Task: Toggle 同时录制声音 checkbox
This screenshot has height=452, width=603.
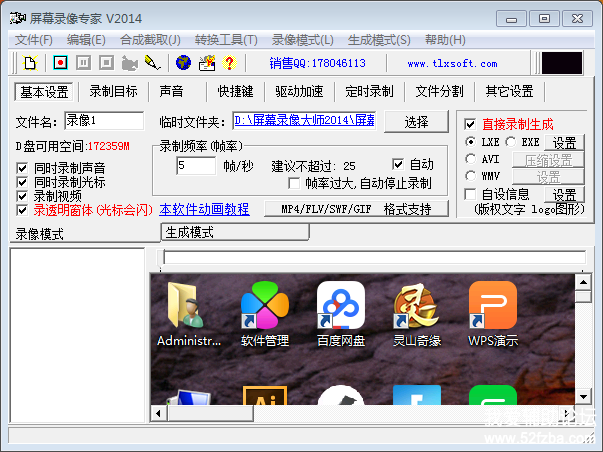Action: (x=22, y=168)
